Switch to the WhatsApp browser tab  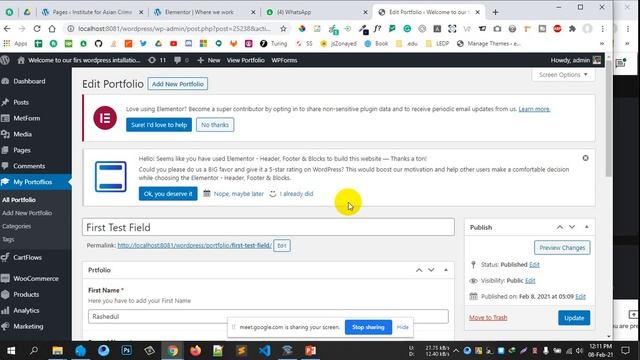[316, 12]
